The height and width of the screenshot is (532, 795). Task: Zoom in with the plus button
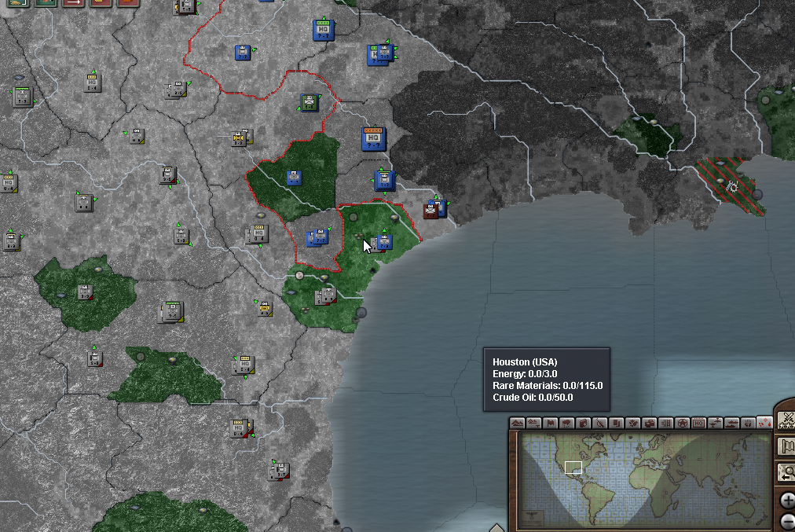(788, 501)
